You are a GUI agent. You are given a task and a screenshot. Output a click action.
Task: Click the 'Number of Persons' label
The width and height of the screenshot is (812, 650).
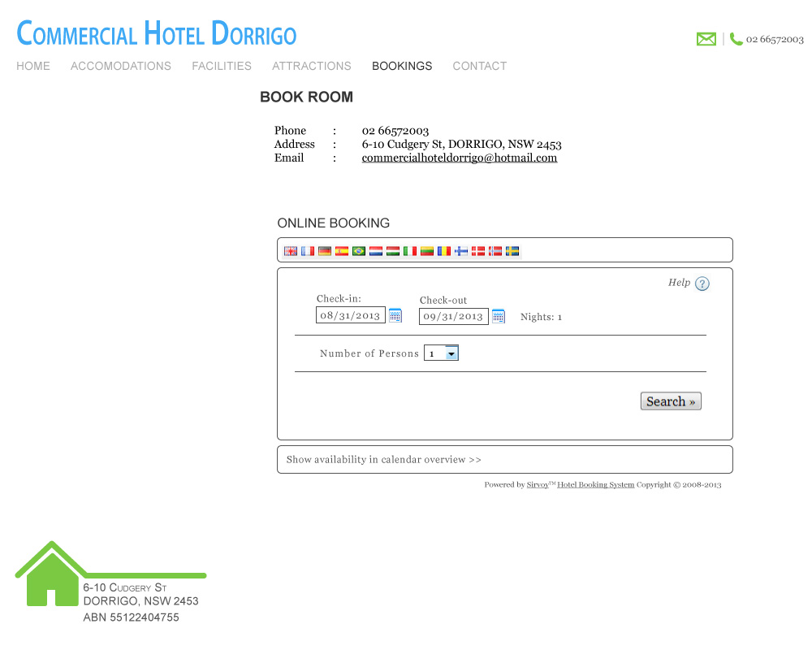[x=369, y=353]
